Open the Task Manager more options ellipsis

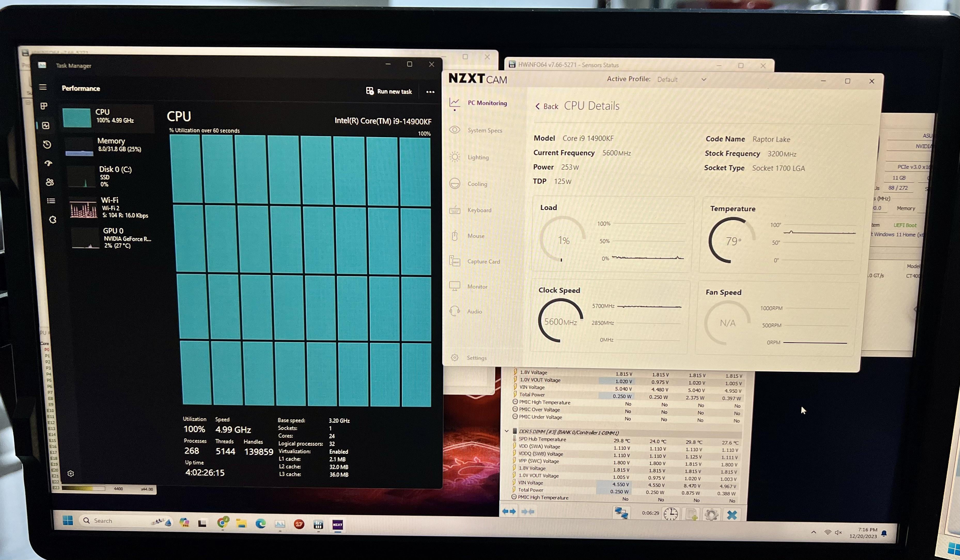430,92
